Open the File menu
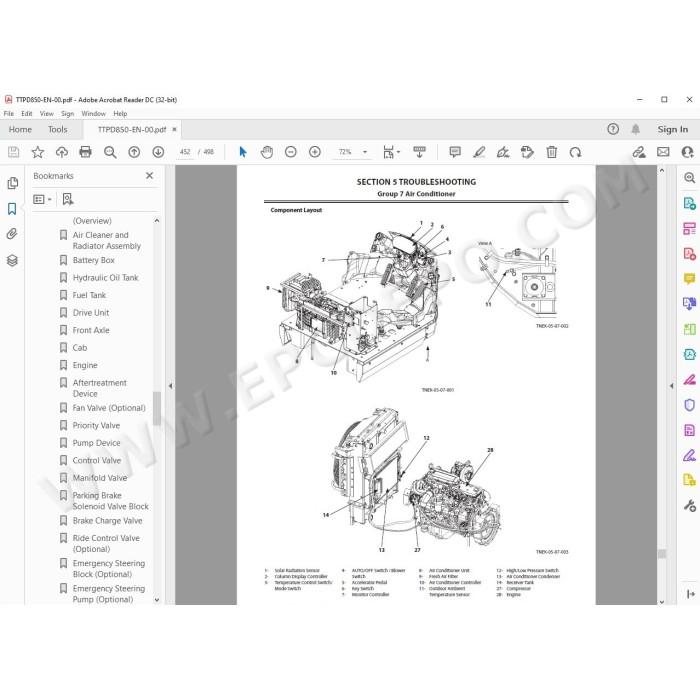 pos(8,114)
